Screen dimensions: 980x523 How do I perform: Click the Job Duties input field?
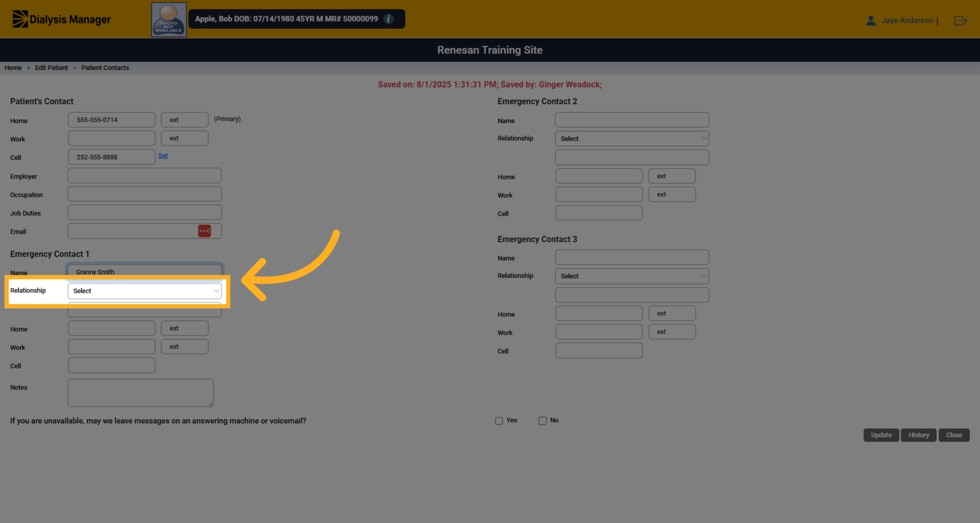pyautogui.click(x=145, y=212)
